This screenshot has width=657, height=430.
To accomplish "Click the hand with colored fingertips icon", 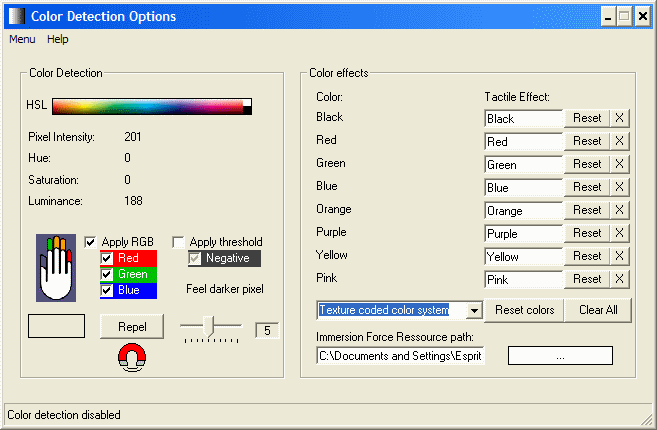I will click(x=56, y=268).
